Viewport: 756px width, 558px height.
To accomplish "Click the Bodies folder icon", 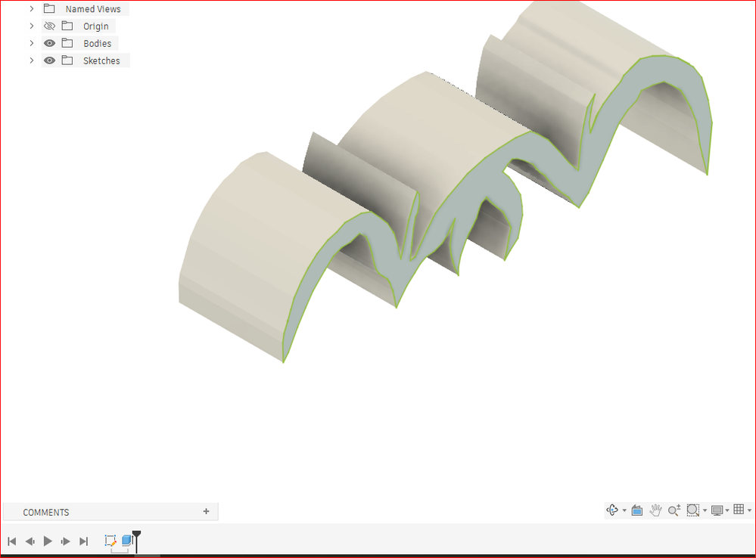I will coord(67,43).
